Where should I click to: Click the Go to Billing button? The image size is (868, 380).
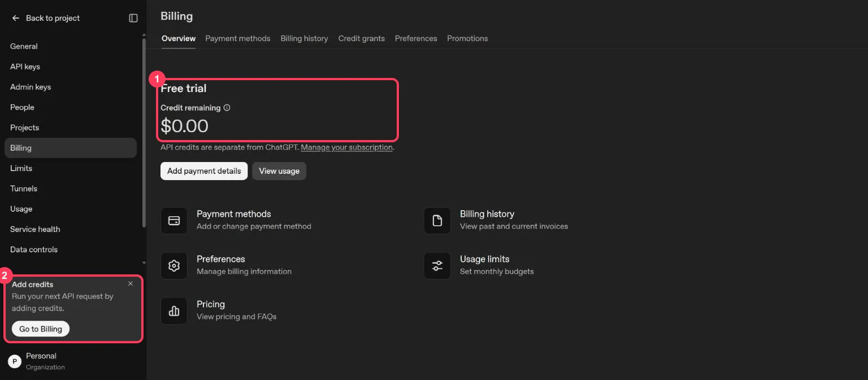41,329
